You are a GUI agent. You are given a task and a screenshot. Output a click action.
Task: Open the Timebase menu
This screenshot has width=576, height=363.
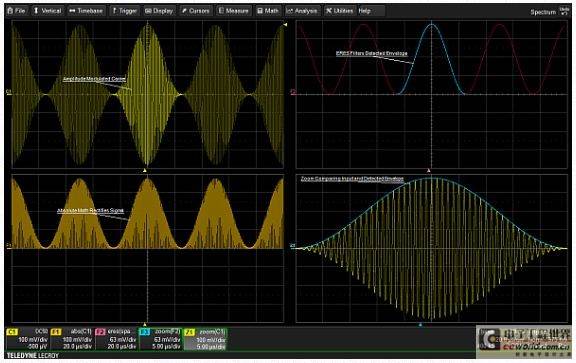click(86, 11)
